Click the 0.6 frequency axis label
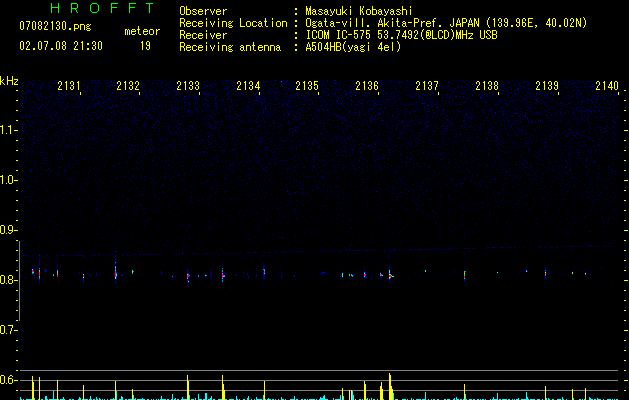Image resolution: width=629 pixels, height=400 pixels. [x=9, y=380]
